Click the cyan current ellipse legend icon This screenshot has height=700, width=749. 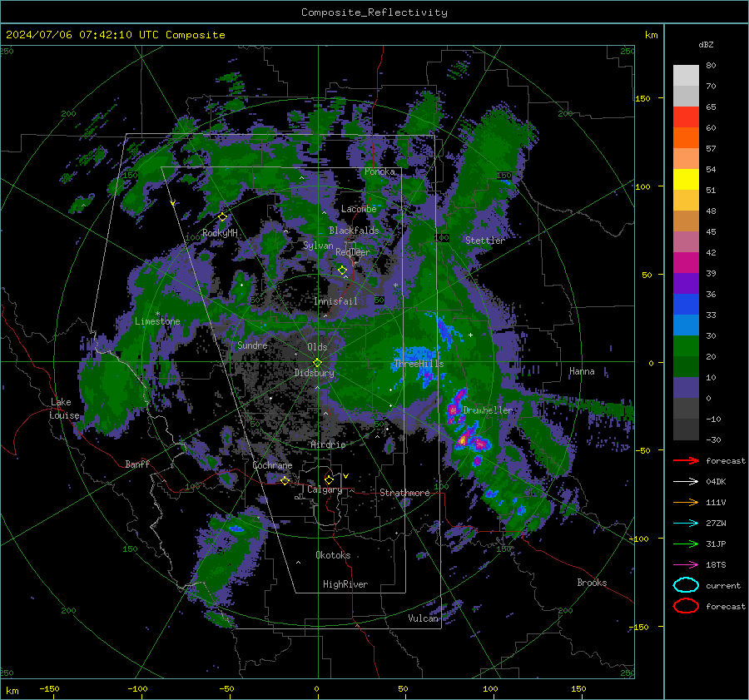tap(686, 585)
